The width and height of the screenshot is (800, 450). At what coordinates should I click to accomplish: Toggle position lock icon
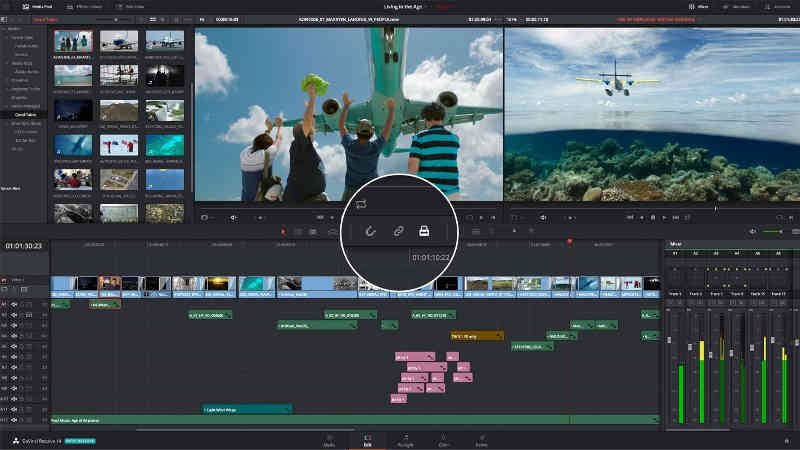(424, 231)
